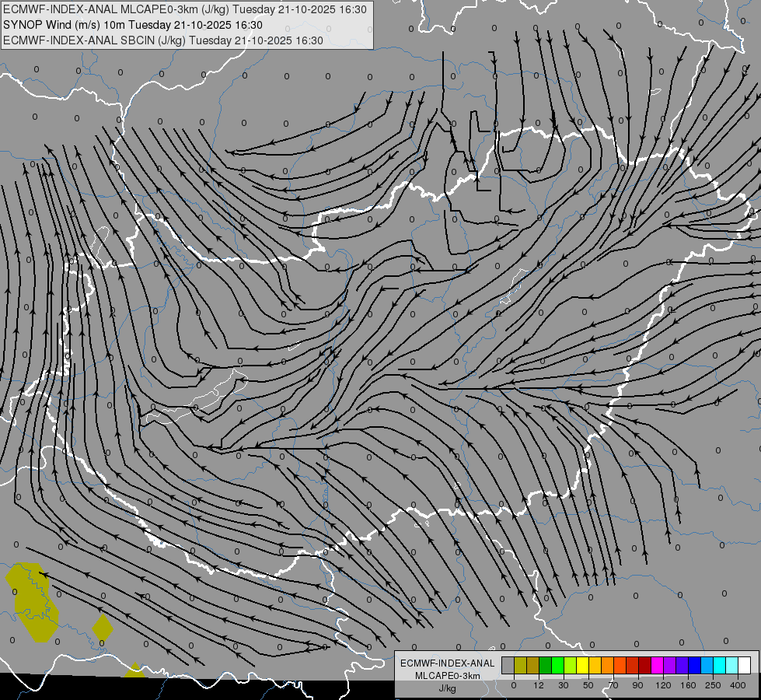Click the MLCAPE0-3km title line at top
The height and width of the screenshot is (700, 761).
coord(185,9)
